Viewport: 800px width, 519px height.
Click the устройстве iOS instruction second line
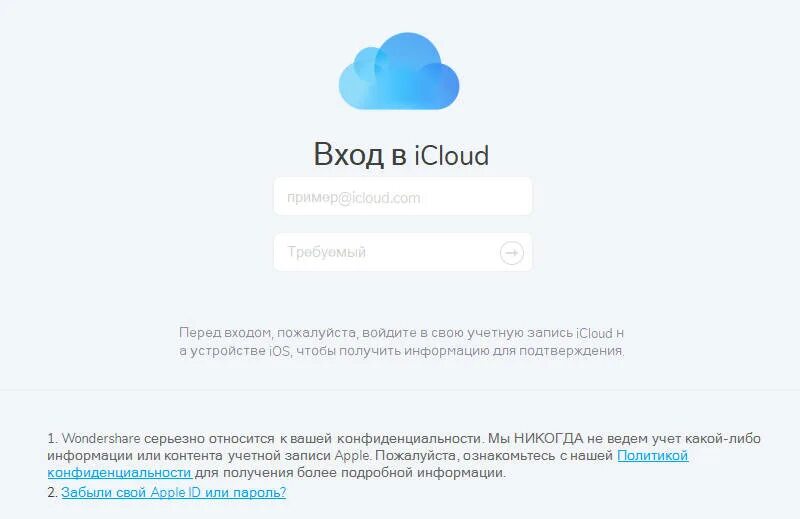point(402,351)
